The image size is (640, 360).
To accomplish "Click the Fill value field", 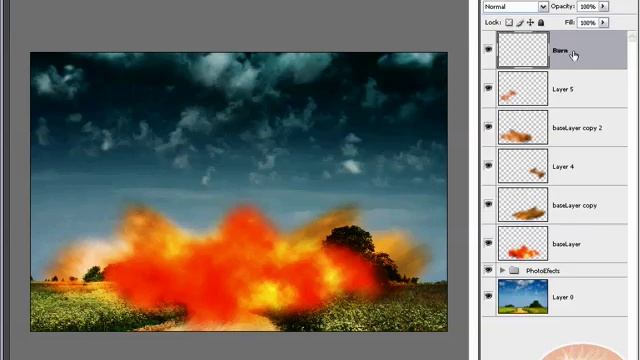I will 588,23.
